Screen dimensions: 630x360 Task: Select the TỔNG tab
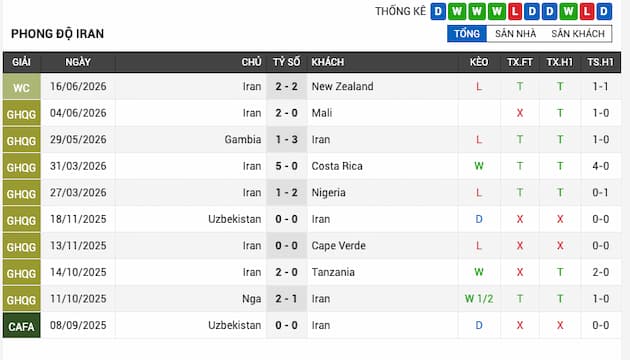[x=467, y=34]
